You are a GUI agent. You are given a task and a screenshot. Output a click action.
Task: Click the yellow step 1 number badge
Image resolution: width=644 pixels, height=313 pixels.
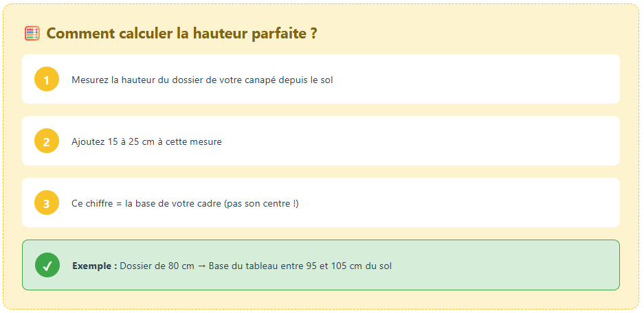(47, 80)
